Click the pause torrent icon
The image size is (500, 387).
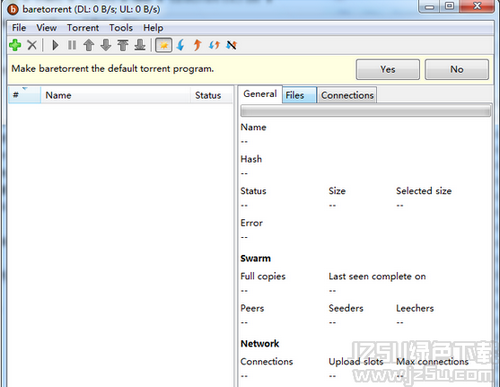pos(72,45)
